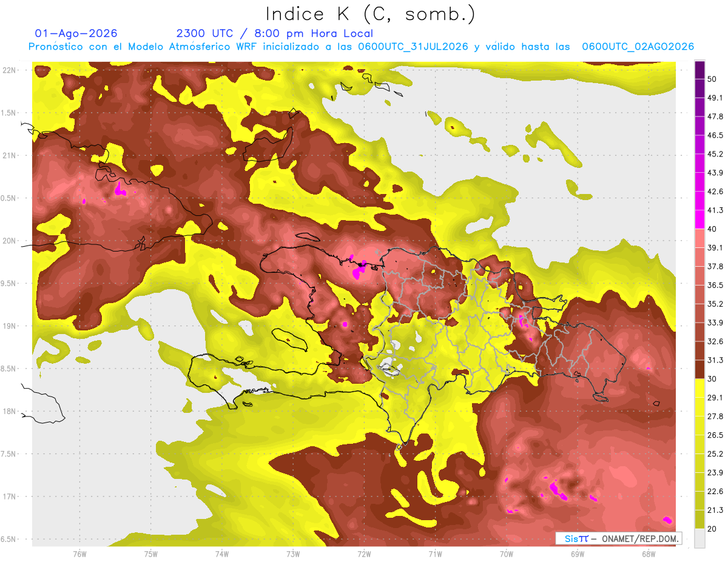Click the magenta colorbar segment between 40 and 41.3
The height and width of the screenshot is (562, 728).
[x=699, y=219]
